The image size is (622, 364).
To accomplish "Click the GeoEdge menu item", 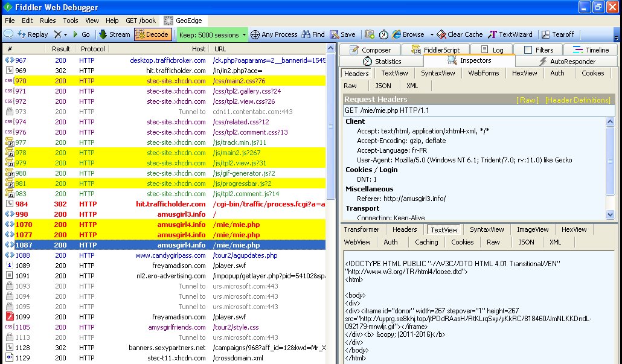I will coord(183,21).
